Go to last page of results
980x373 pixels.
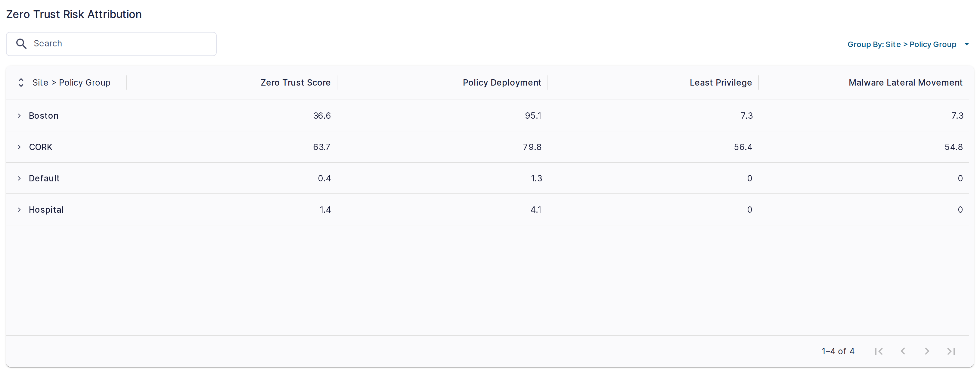click(951, 351)
